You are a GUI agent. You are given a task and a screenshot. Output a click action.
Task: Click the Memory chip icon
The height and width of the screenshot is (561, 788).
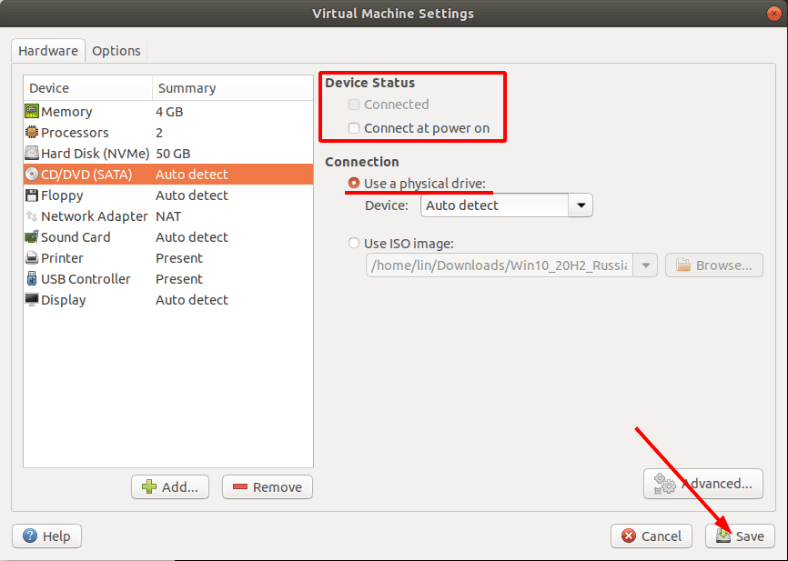tap(32, 111)
